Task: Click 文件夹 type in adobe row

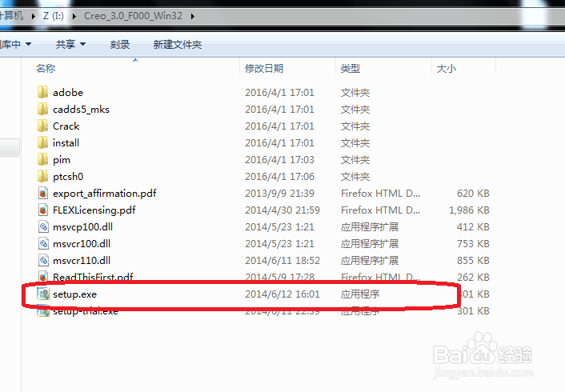Action: tap(355, 93)
